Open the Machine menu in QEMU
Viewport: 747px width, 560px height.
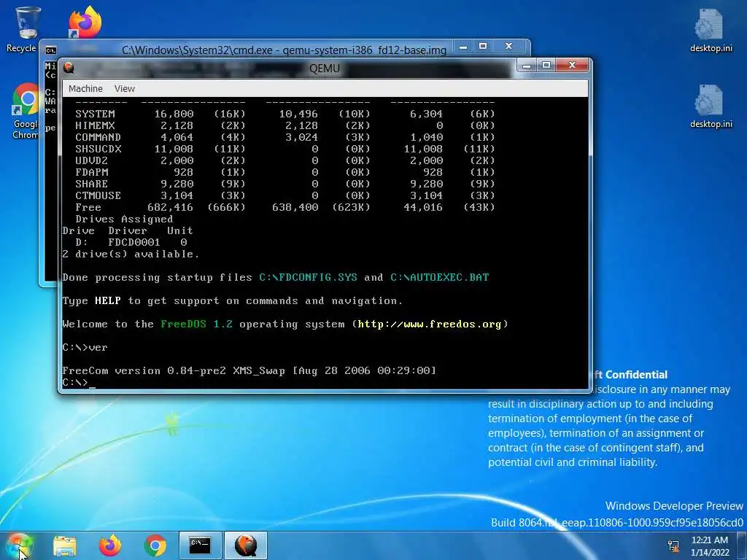click(85, 88)
